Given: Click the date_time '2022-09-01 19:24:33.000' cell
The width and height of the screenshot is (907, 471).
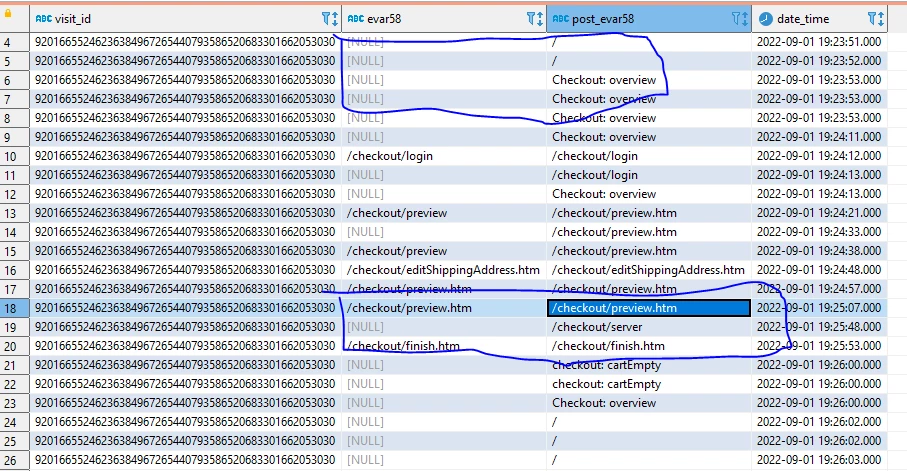Looking at the screenshot, I should click(819, 232).
